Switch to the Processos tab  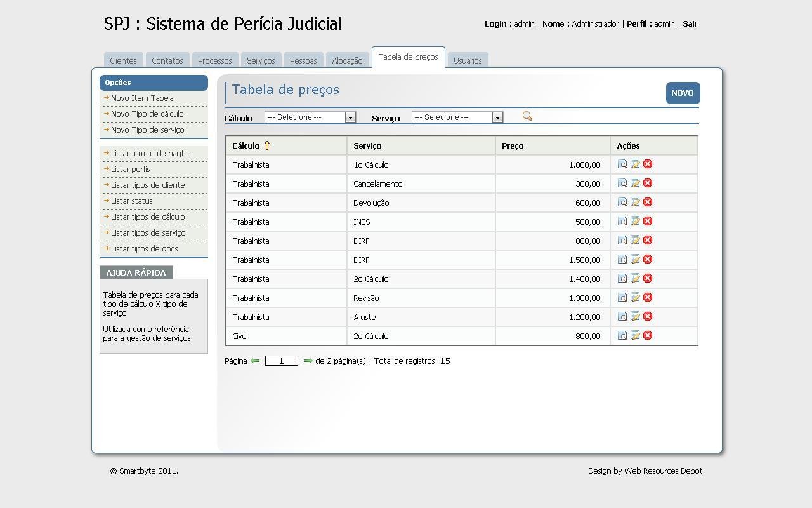tap(214, 60)
